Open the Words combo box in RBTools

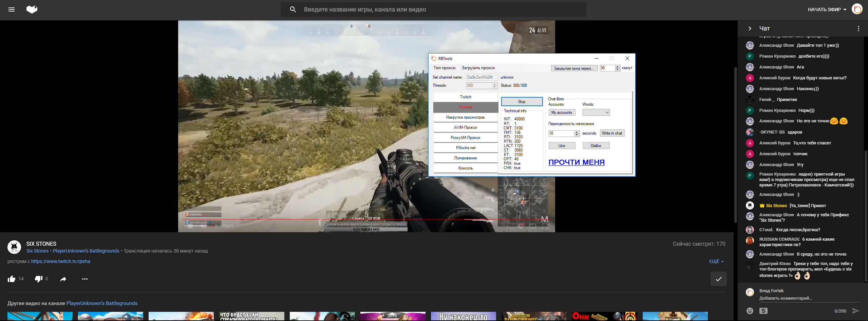tap(596, 113)
